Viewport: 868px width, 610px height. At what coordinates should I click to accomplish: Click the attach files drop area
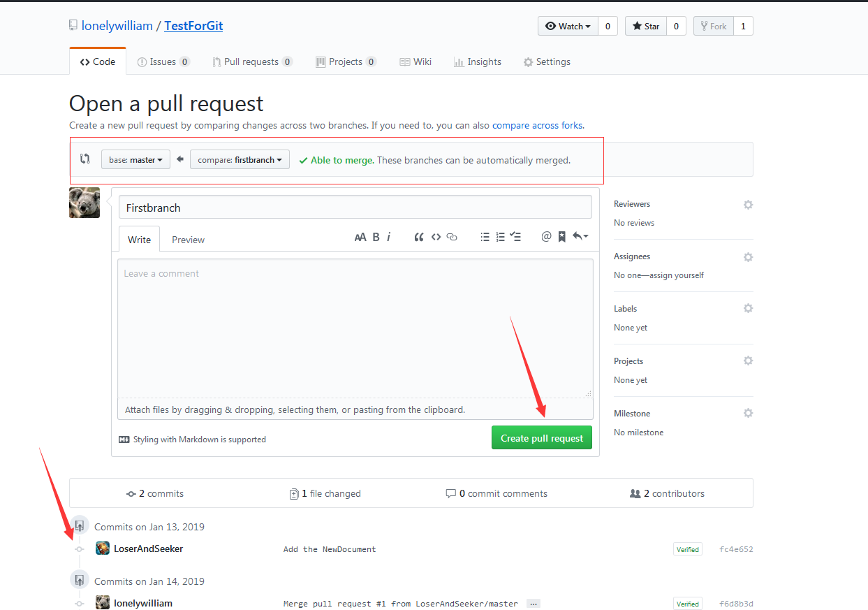[x=355, y=409]
